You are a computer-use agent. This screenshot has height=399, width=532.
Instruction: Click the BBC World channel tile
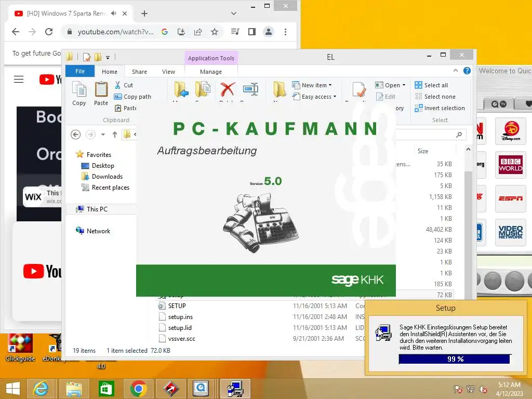pos(510,165)
